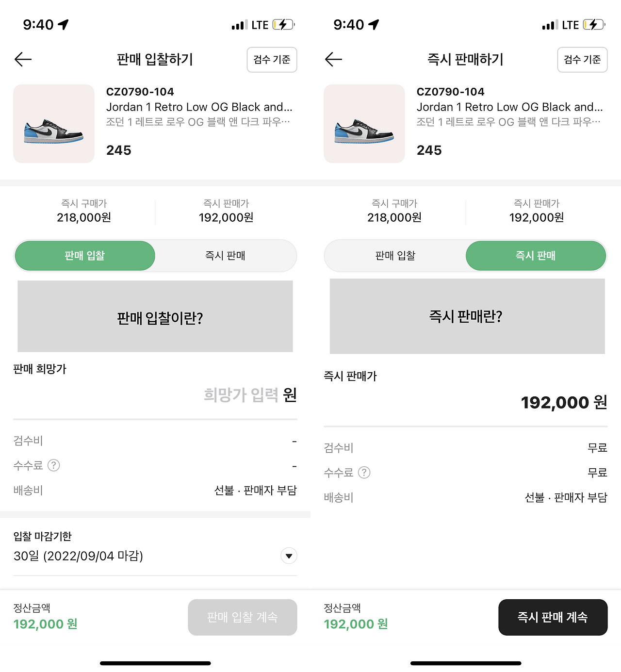Tap location arrow in right status bar
This screenshot has height=672, width=621.
(x=374, y=25)
